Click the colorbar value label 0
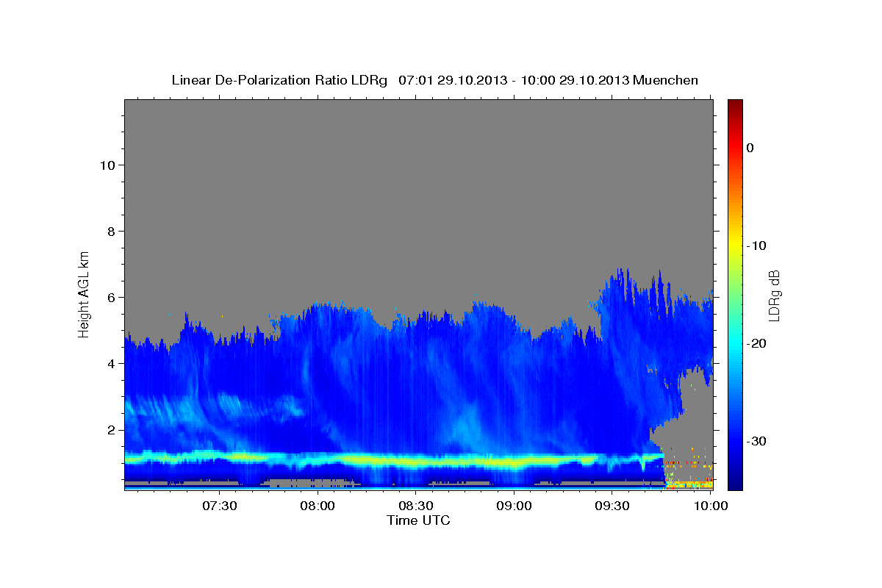Viewport: 882px width, 588px height. (750, 148)
